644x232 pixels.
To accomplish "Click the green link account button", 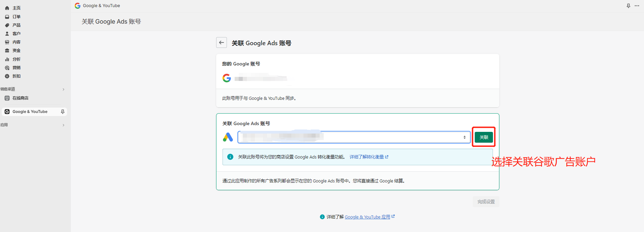I will [484, 137].
